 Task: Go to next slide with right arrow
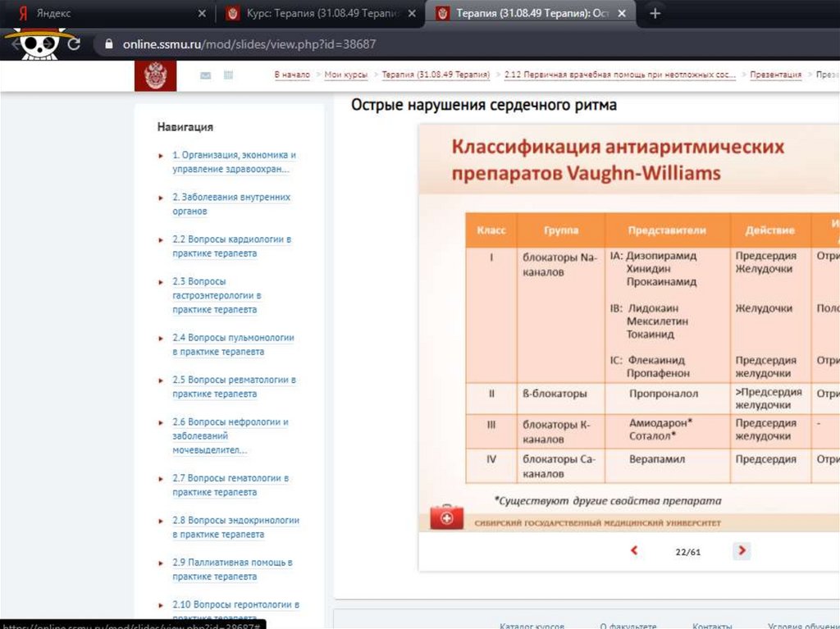pyautogui.click(x=742, y=550)
